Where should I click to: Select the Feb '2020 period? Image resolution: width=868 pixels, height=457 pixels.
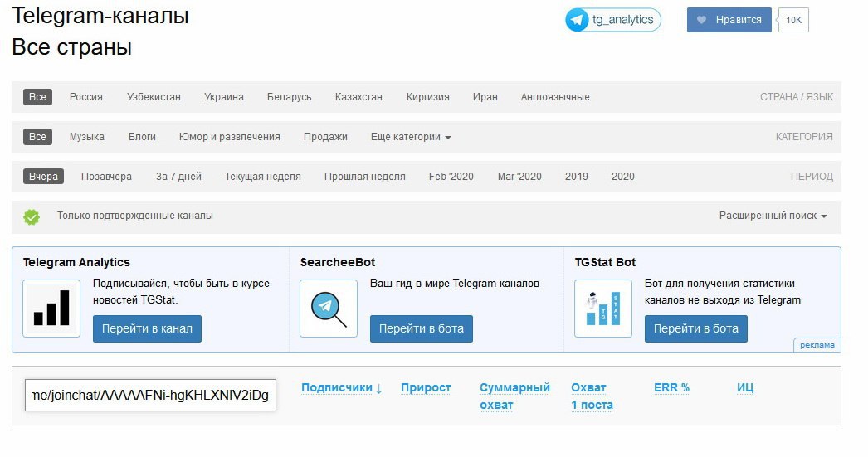tap(451, 177)
